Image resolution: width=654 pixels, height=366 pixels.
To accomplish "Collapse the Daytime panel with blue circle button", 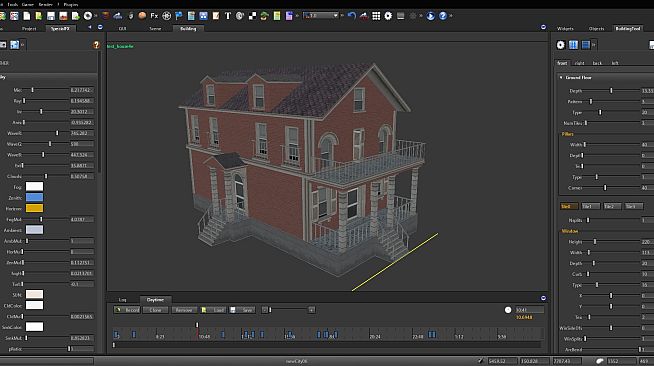I will point(543,298).
